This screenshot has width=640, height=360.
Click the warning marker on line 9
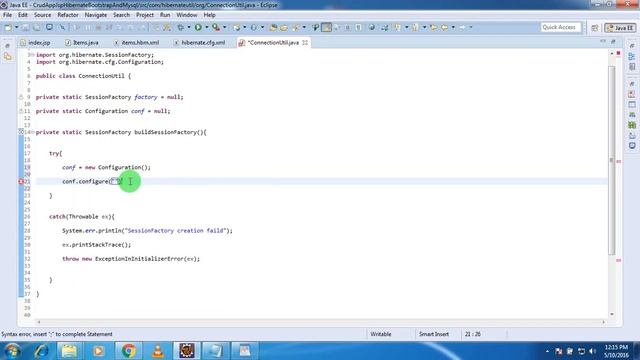tap(21, 97)
